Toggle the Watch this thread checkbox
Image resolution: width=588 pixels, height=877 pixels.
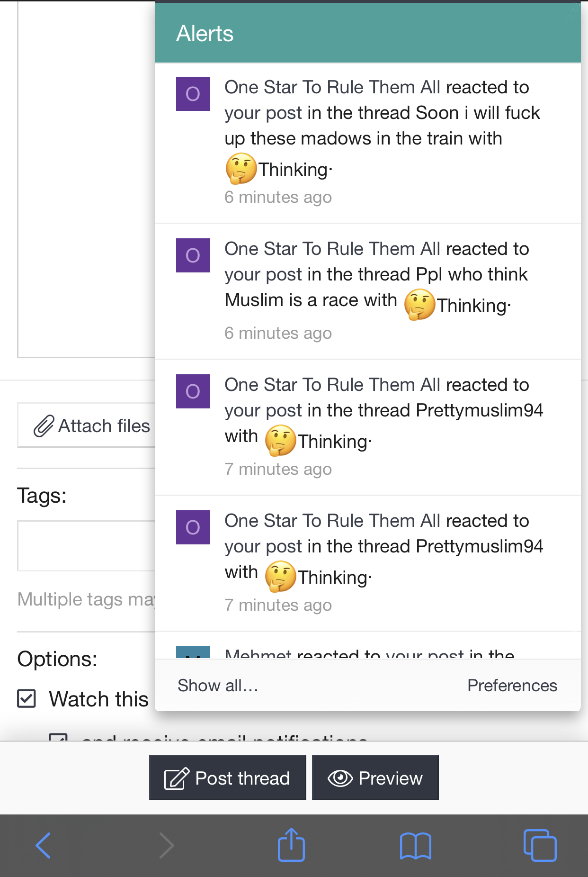click(x=27, y=698)
